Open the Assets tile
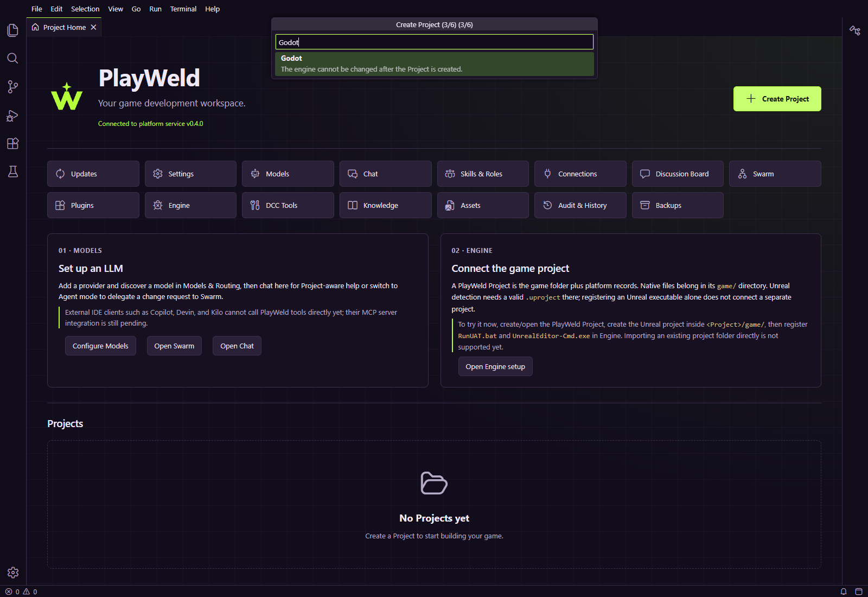The image size is (868, 597). [483, 205]
